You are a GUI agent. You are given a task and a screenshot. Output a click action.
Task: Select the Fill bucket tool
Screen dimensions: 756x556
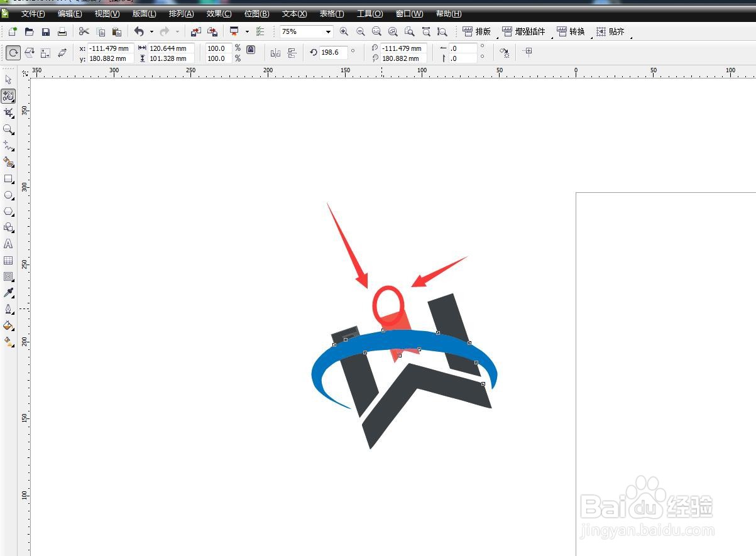coord(8,325)
